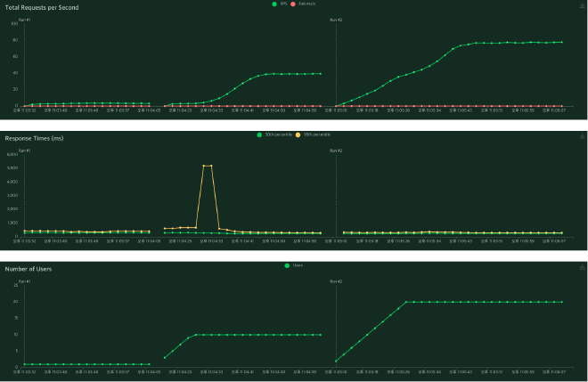Download the Number of Users chart
Image resolution: width=588 pixels, height=382 pixels.
[x=582, y=266]
